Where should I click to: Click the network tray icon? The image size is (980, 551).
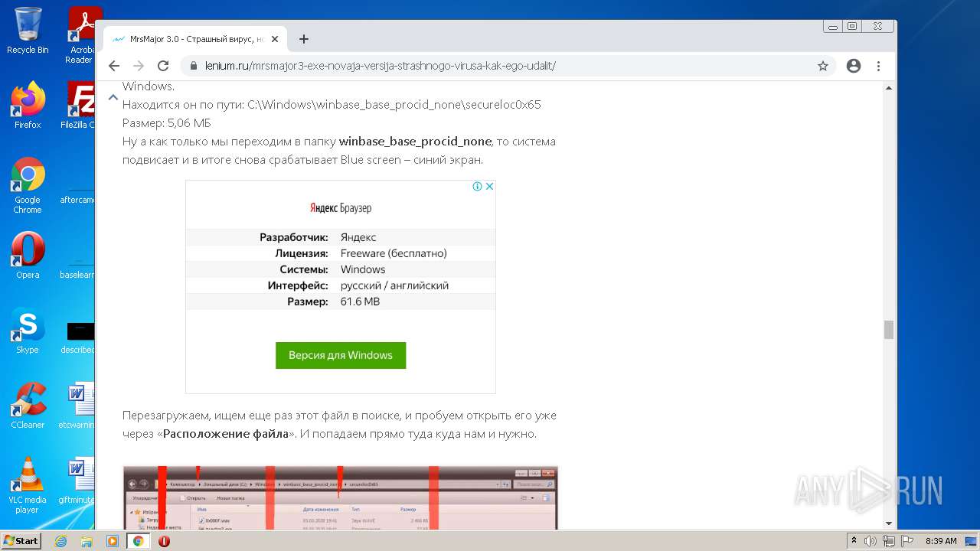(889, 541)
